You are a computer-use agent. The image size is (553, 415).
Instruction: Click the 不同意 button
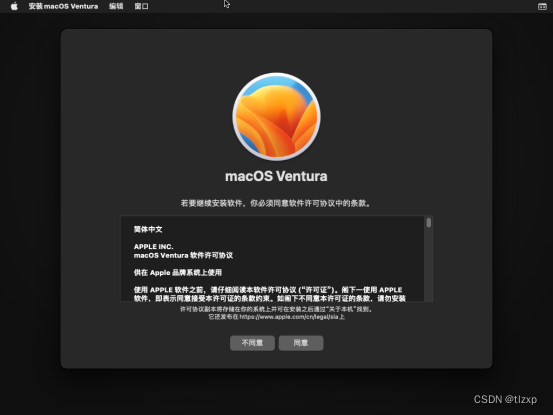(252, 343)
